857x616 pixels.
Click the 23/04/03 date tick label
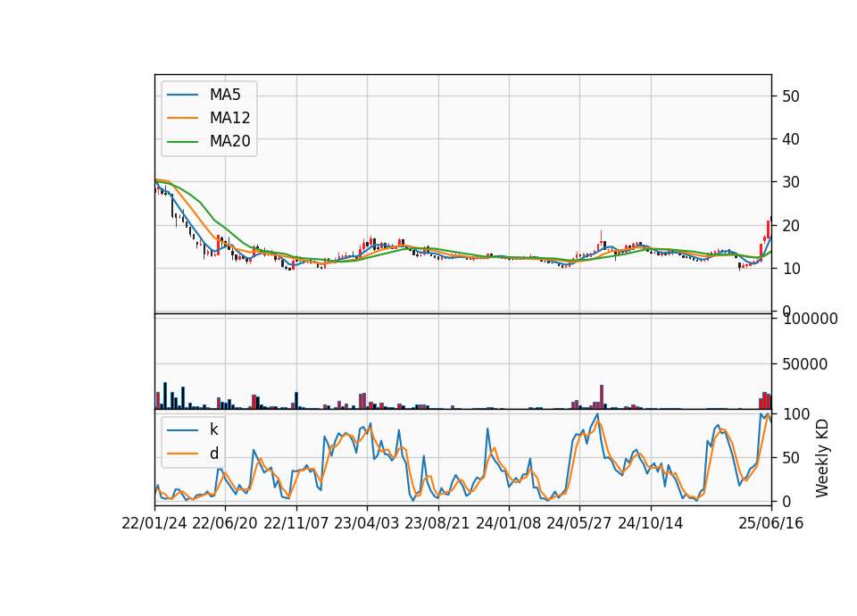click(367, 523)
